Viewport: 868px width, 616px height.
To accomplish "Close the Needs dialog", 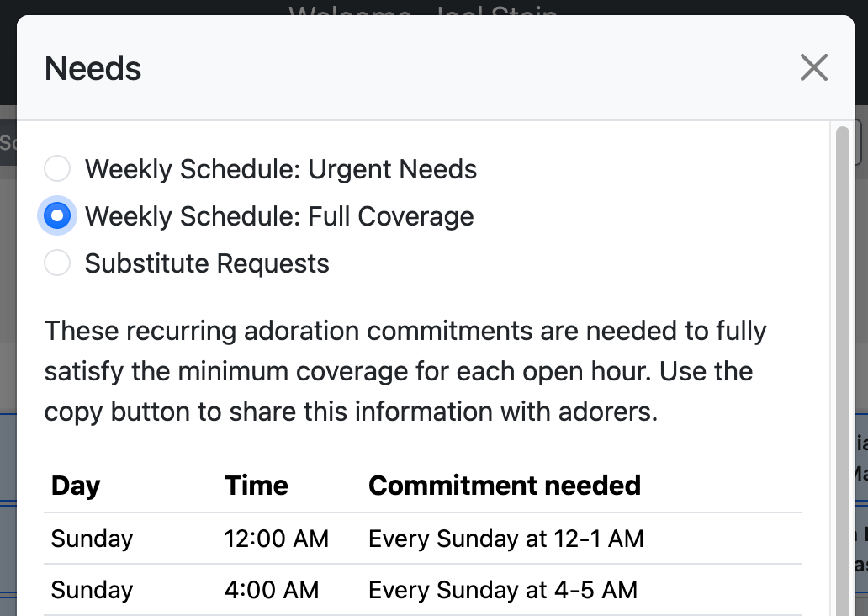I will (813, 68).
